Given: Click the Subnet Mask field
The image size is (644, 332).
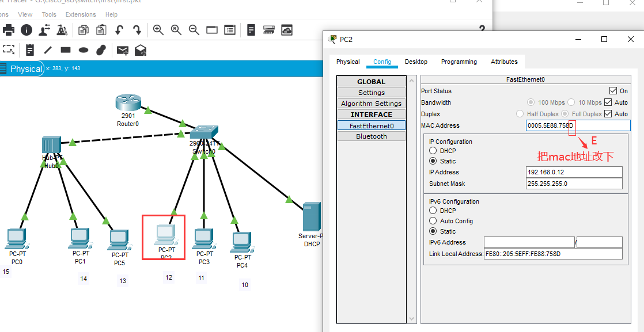Looking at the screenshot, I should pyautogui.click(x=574, y=184).
